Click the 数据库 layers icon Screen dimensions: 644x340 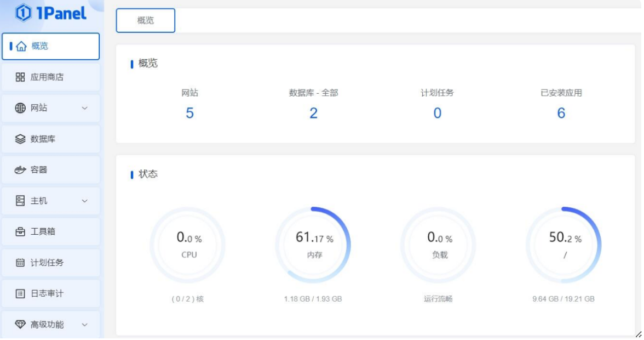20,139
